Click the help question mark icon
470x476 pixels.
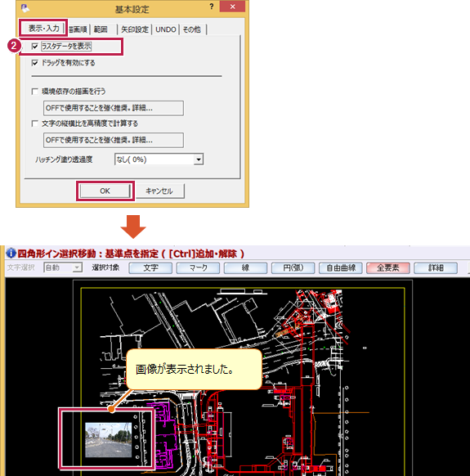click(x=212, y=7)
